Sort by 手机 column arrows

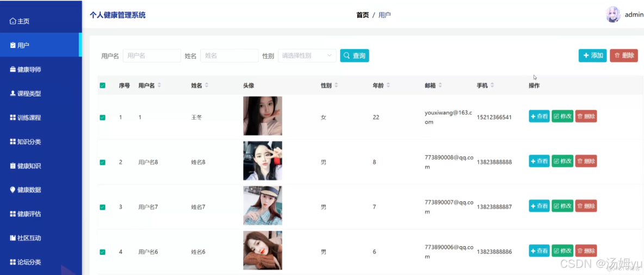(492, 85)
